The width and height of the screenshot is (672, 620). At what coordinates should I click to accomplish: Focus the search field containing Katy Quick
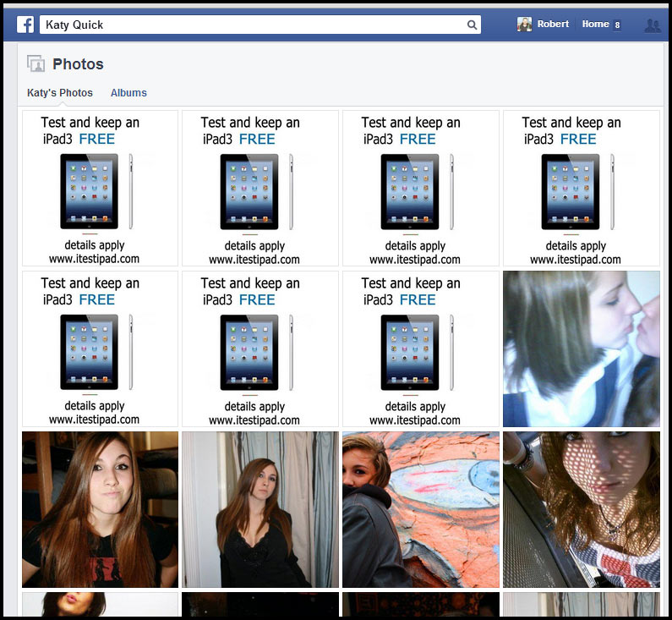[x=254, y=25]
